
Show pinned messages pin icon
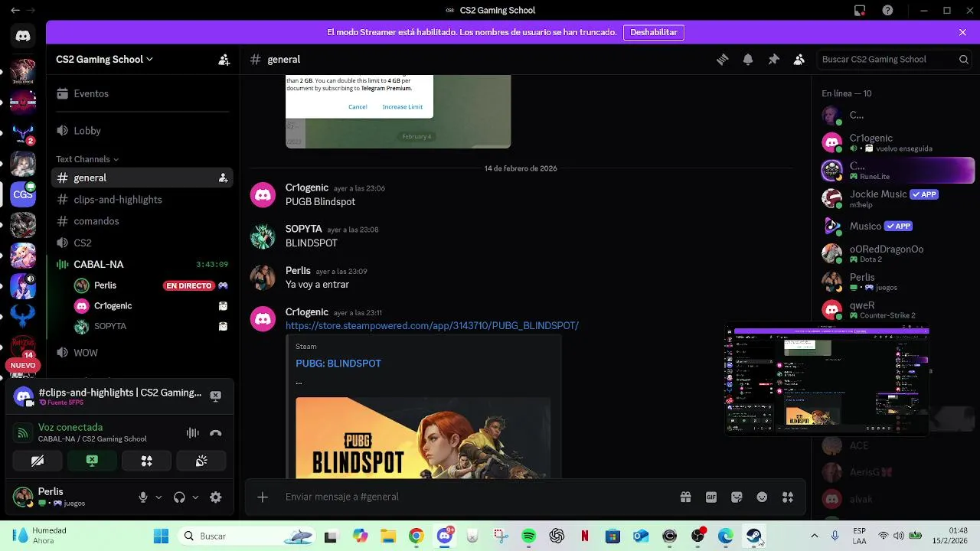773,60
